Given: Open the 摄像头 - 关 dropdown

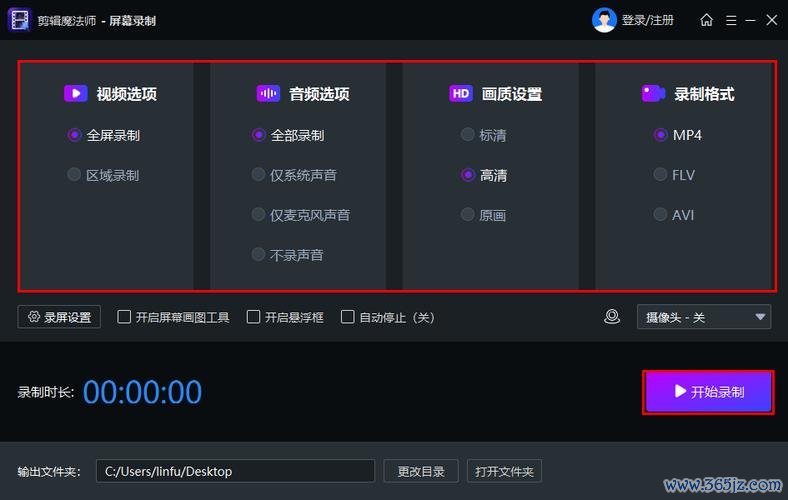Looking at the screenshot, I should [x=704, y=317].
